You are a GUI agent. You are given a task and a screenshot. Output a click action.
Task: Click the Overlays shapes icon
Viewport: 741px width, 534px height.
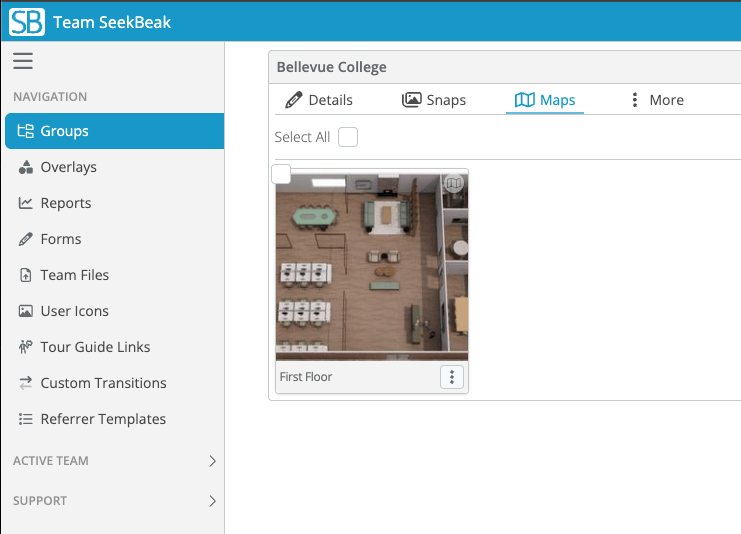point(26,167)
